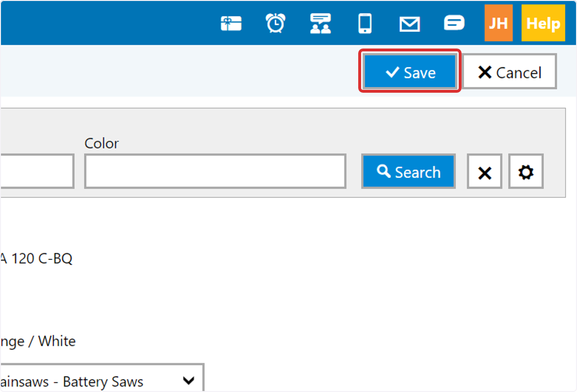Open search settings gear icon
Viewport: 577px width, 392px height.
click(x=526, y=171)
